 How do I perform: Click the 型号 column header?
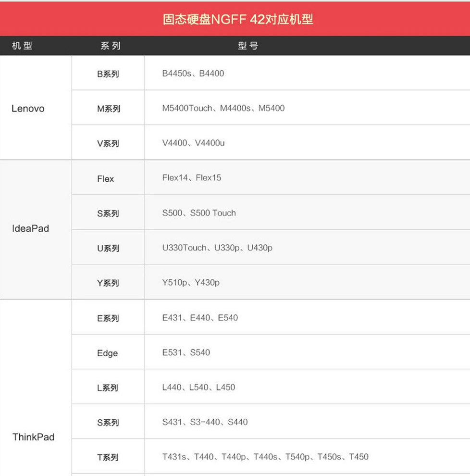coord(248,46)
